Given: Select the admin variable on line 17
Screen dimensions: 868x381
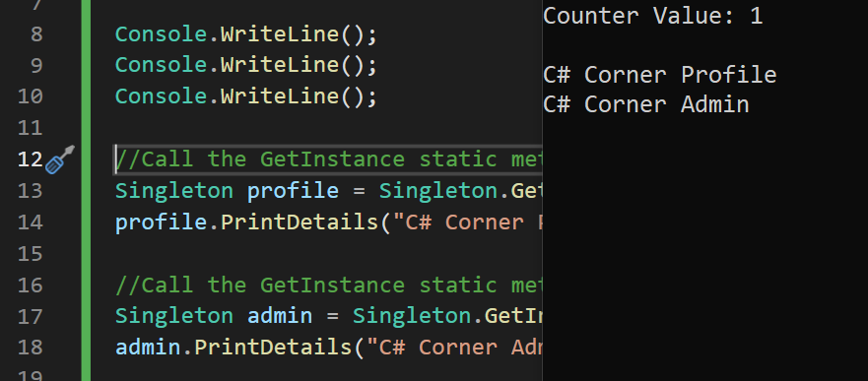Looking at the screenshot, I should (x=280, y=316).
